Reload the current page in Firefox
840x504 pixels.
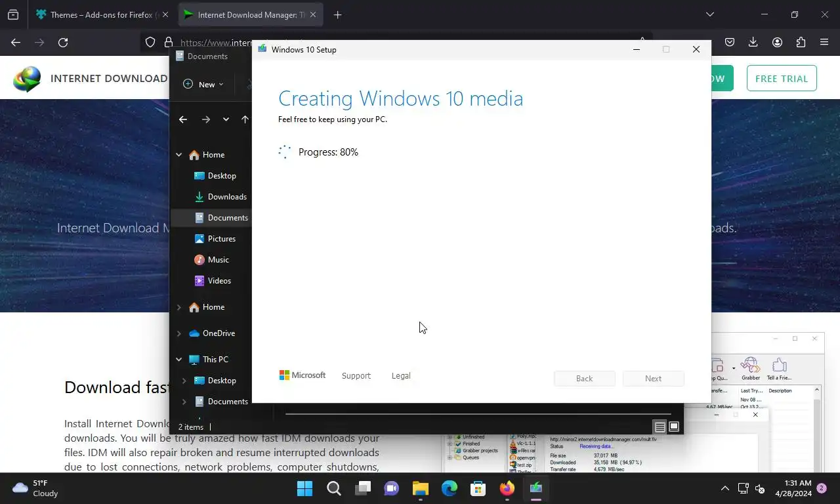pos(63,42)
